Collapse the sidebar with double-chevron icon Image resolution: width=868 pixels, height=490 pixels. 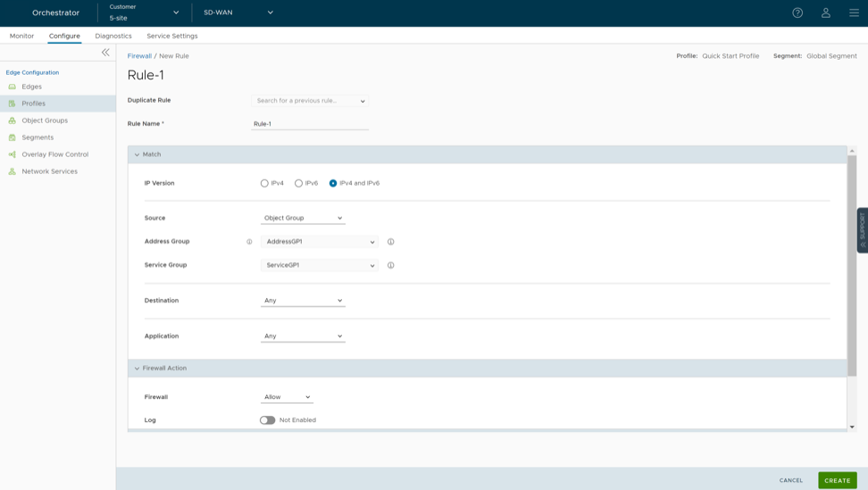105,53
